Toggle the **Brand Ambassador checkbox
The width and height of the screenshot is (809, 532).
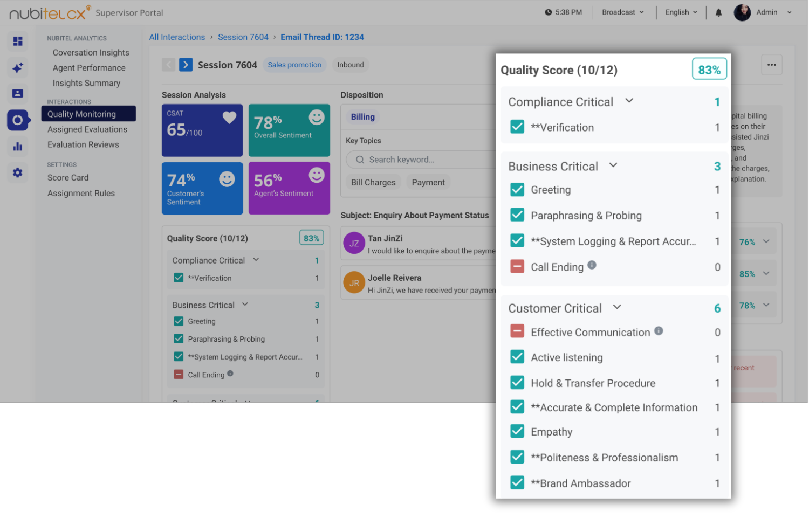(x=517, y=482)
